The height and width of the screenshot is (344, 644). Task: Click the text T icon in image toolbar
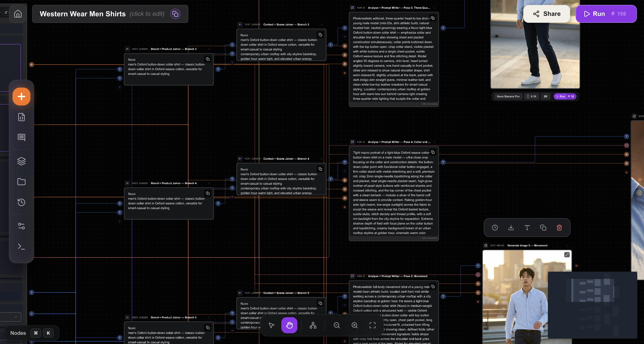527,228
